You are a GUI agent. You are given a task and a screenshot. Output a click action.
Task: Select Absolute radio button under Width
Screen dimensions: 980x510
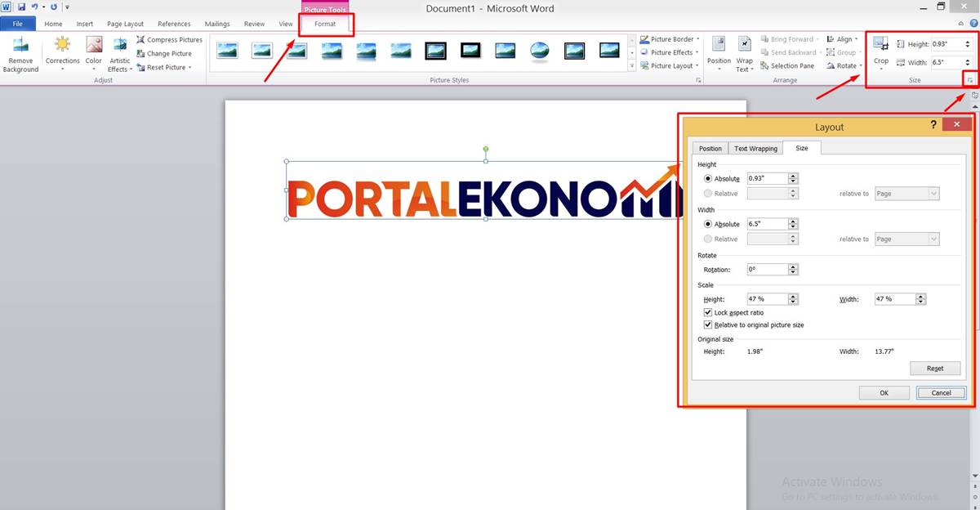point(707,224)
